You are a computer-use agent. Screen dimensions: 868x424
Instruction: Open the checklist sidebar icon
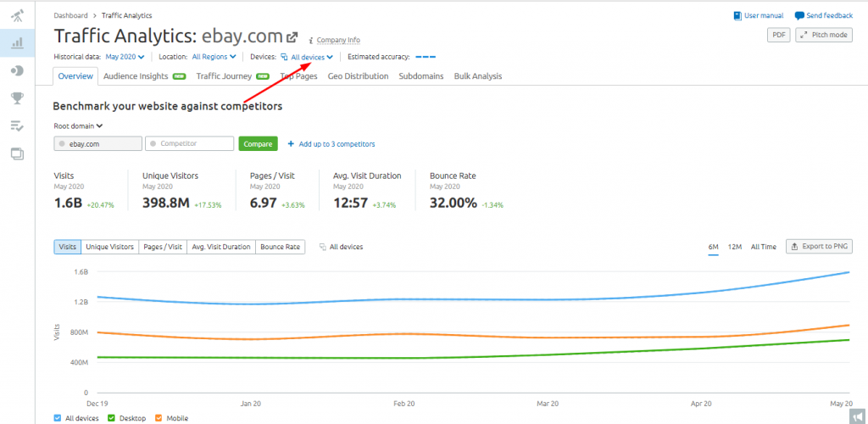17,126
